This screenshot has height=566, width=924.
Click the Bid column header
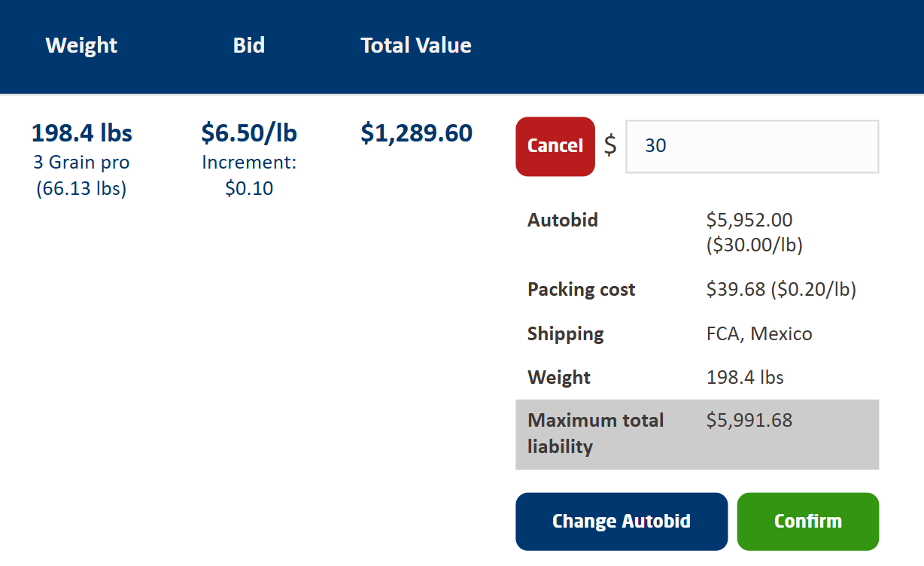pos(249,45)
